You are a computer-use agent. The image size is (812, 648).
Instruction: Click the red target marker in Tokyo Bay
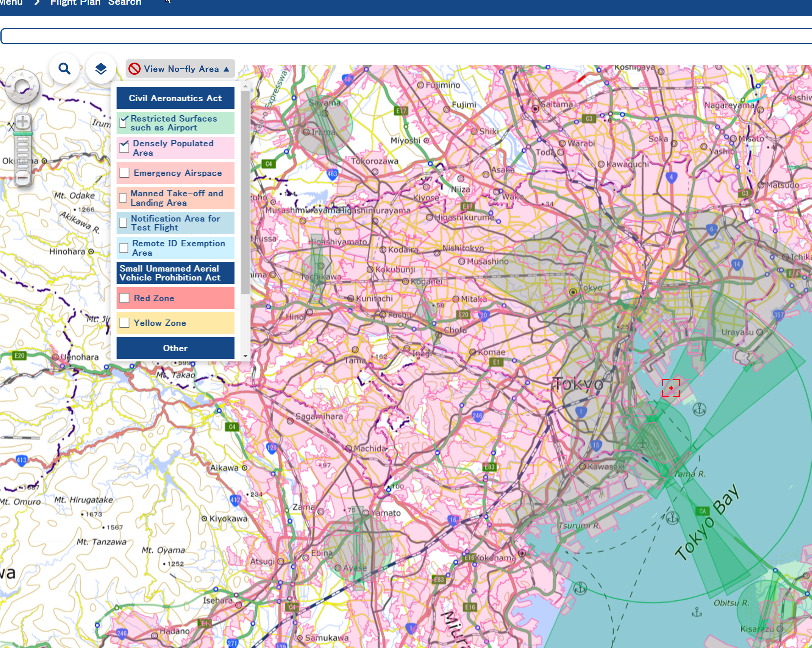(671, 388)
